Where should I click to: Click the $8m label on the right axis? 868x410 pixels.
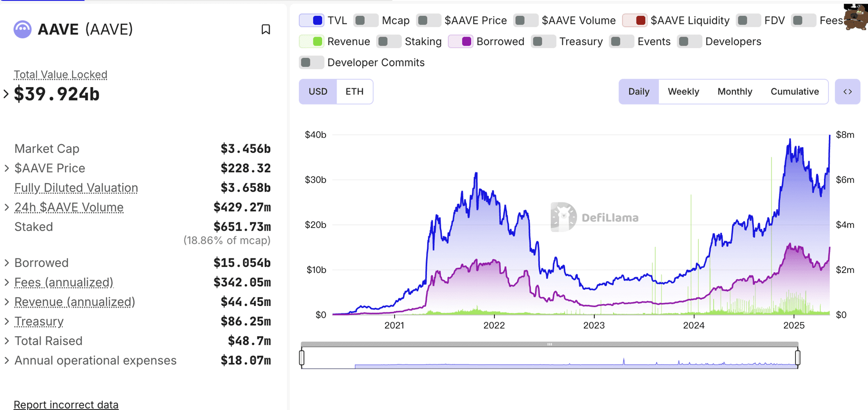(845, 135)
